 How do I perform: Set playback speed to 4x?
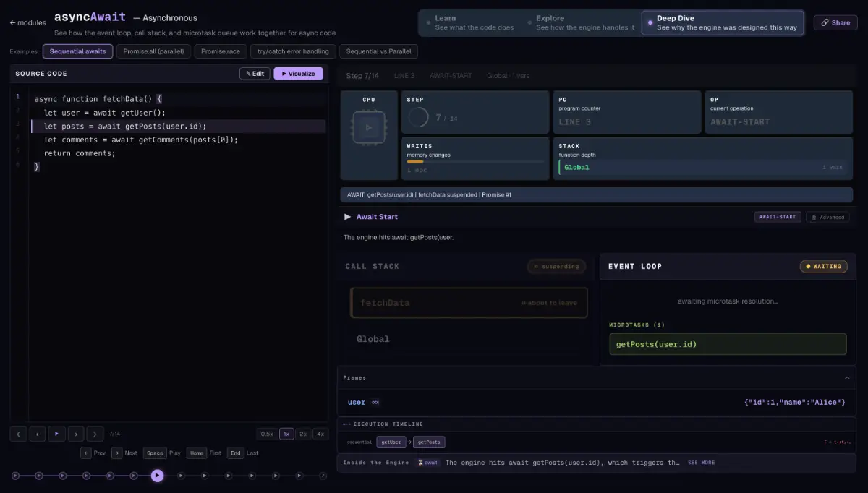click(320, 434)
